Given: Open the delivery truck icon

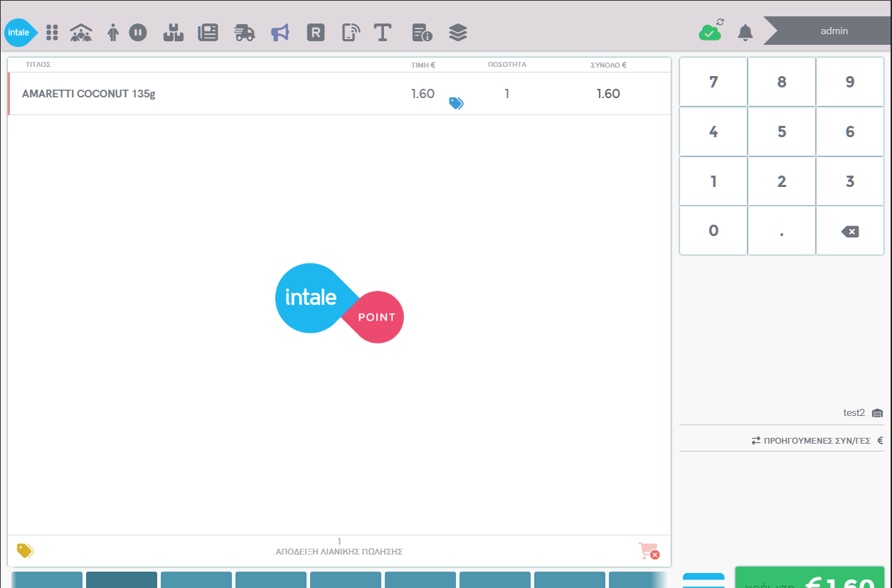Looking at the screenshot, I should point(244,32).
